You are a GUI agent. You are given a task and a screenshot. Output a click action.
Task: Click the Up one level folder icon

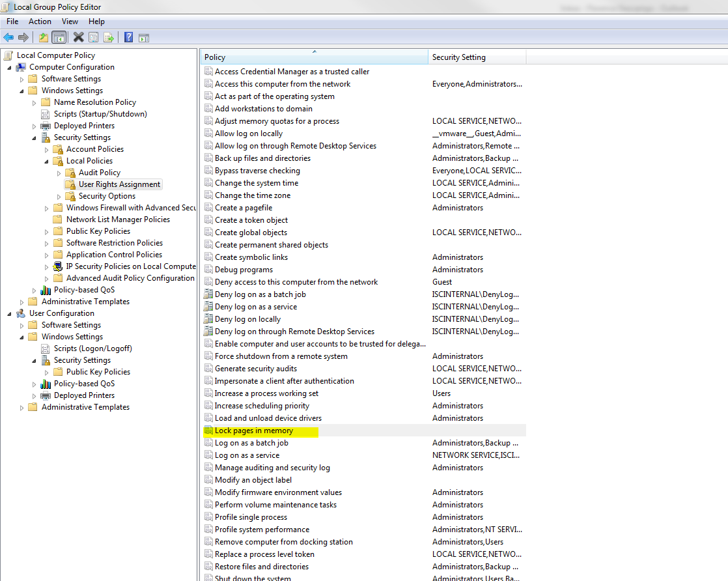click(x=43, y=38)
